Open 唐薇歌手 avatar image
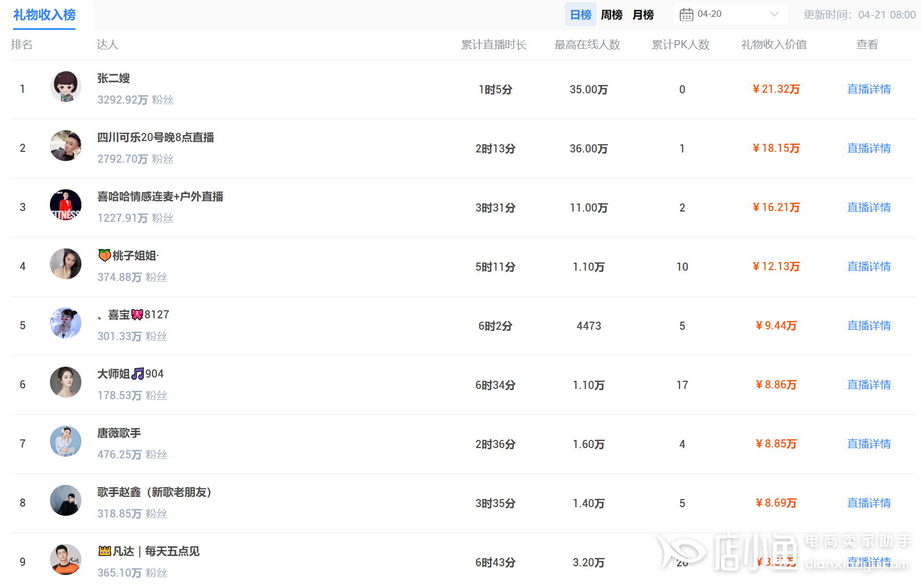The width and height of the screenshot is (921, 588). point(66,441)
